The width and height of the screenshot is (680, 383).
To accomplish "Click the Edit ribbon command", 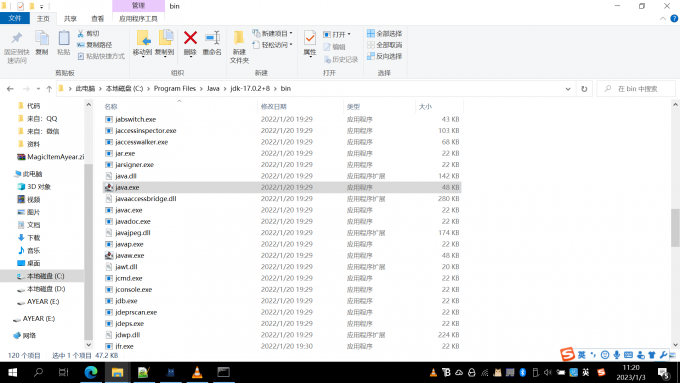I will pos(334,47).
